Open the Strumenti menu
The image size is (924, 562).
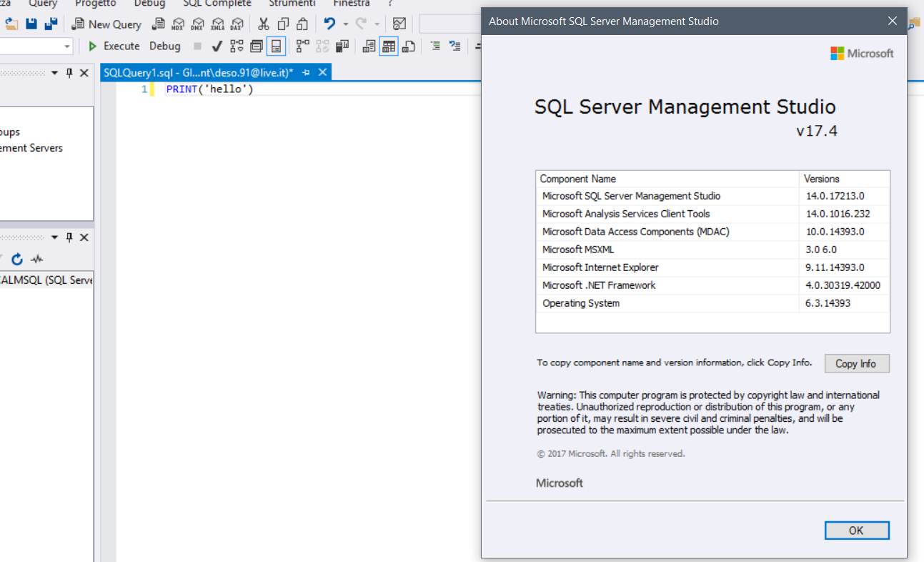(x=292, y=4)
